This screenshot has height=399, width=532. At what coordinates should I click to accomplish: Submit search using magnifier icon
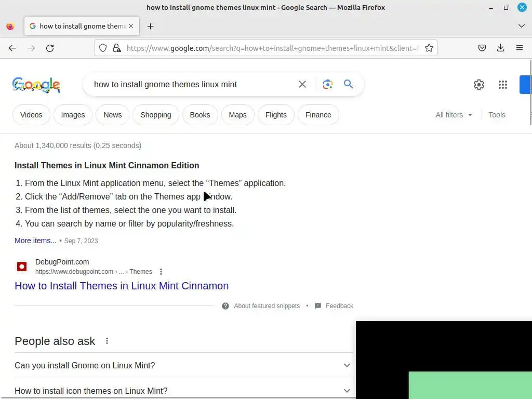tap(348, 84)
